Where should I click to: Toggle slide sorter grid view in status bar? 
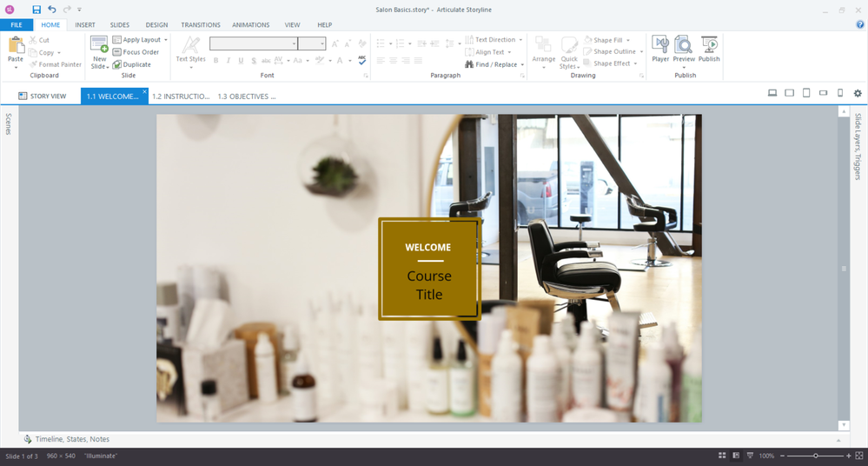pos(721,456)
